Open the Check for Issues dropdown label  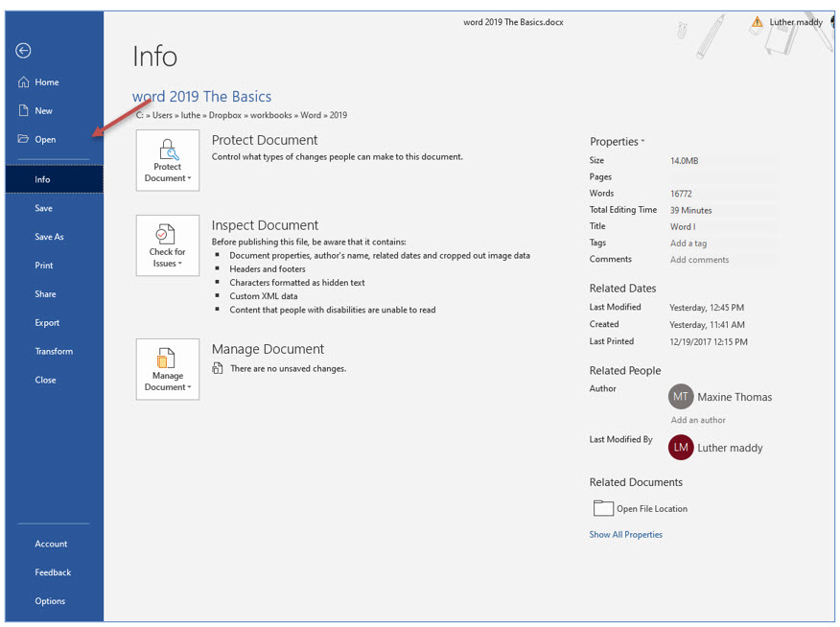(167, 258)
